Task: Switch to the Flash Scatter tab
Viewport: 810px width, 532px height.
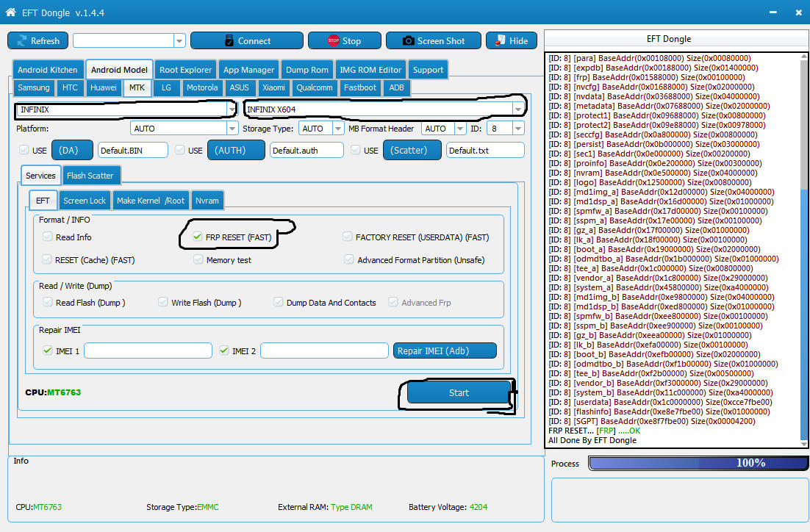Action: tap(92, 176)
